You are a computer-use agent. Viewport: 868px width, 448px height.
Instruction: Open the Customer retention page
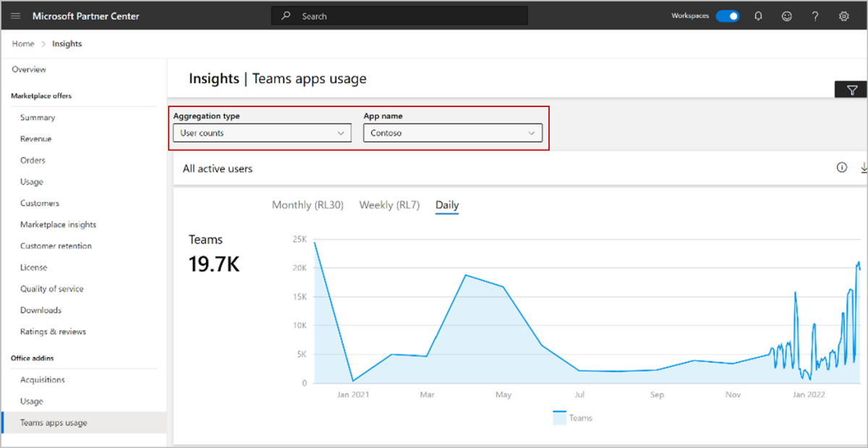click(56, 246)
